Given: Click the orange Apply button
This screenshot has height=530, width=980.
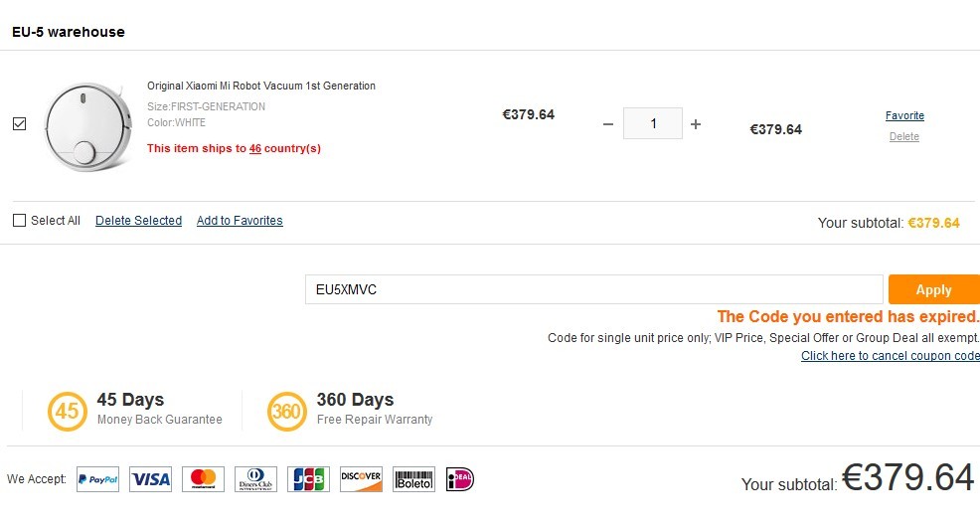Looking at the screenshot, I should 933,289.
